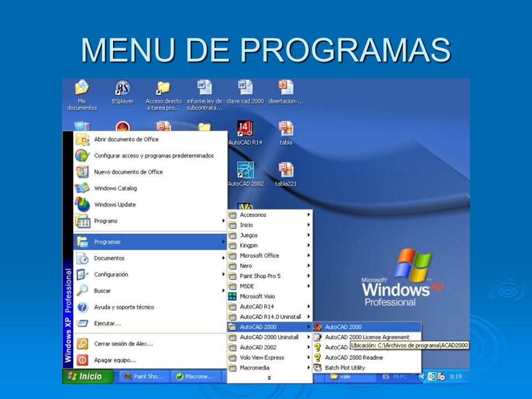Open the Paint Shop Pro 5 folder
The height and width of the screenshot is (399, 532).
[270, 276]
